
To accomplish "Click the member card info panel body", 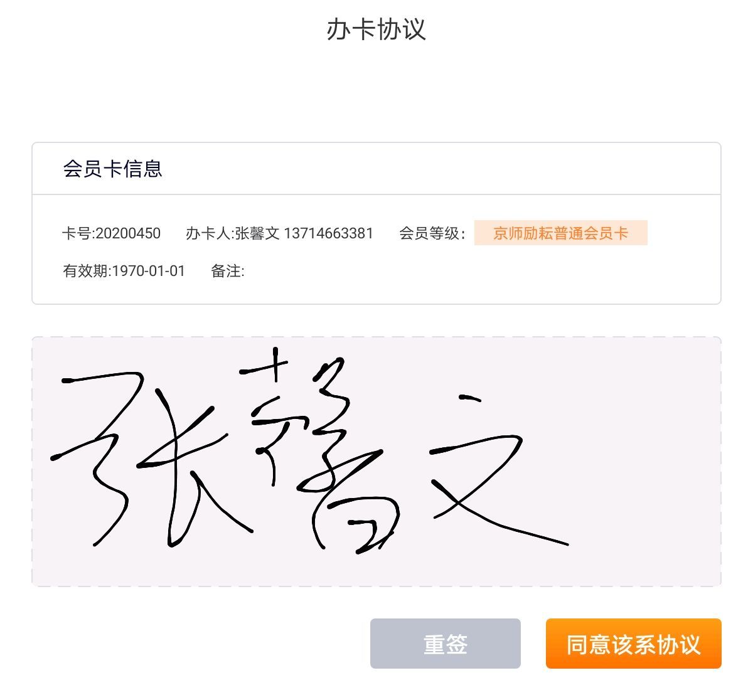I will click(x=376, y=250).
